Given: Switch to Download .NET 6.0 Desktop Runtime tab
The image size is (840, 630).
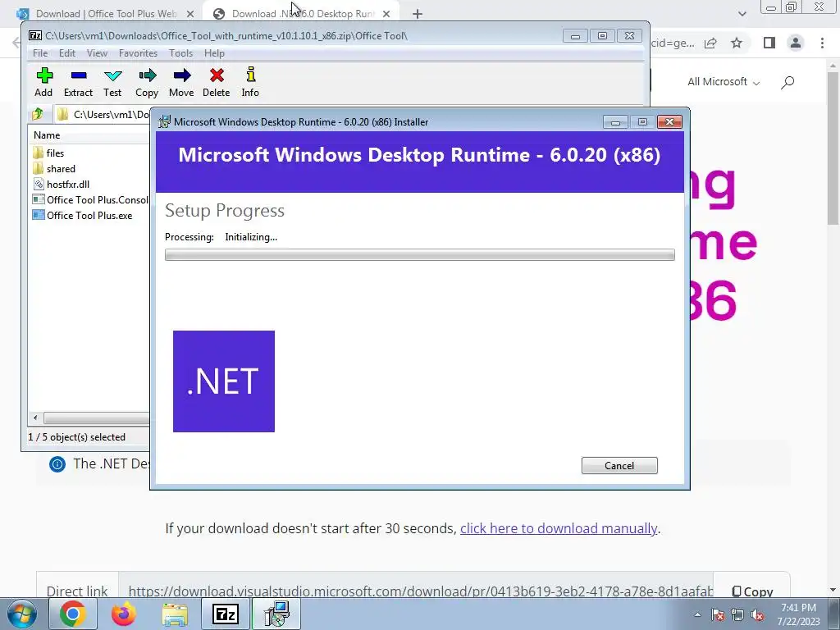Looking at the screenshot, I should tap(301, 14).
